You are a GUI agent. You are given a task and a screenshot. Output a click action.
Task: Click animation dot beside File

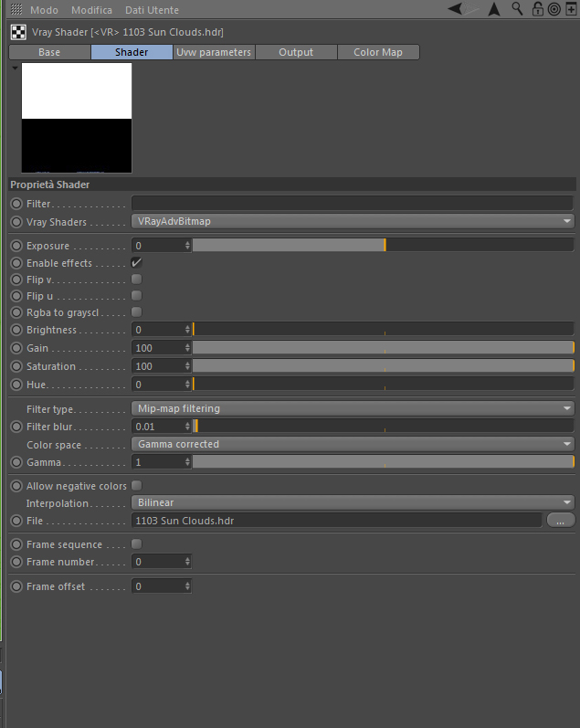(16, 521)
